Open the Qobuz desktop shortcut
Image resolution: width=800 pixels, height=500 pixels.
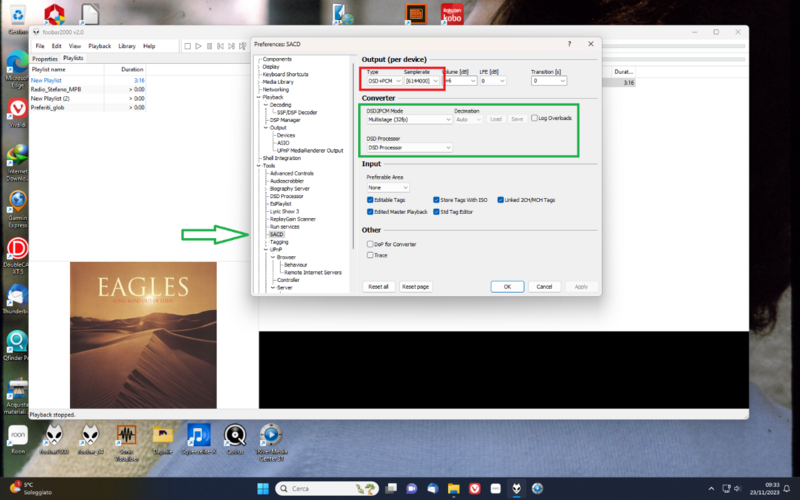click(235, 439)
